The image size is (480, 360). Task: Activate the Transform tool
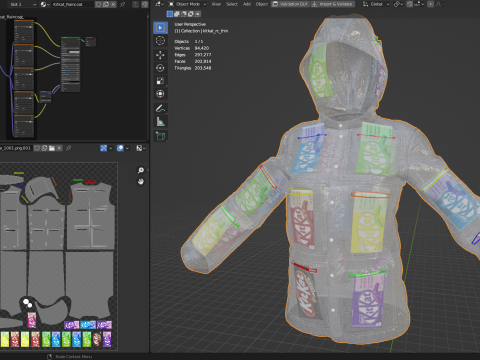click(x=160, y=94)
